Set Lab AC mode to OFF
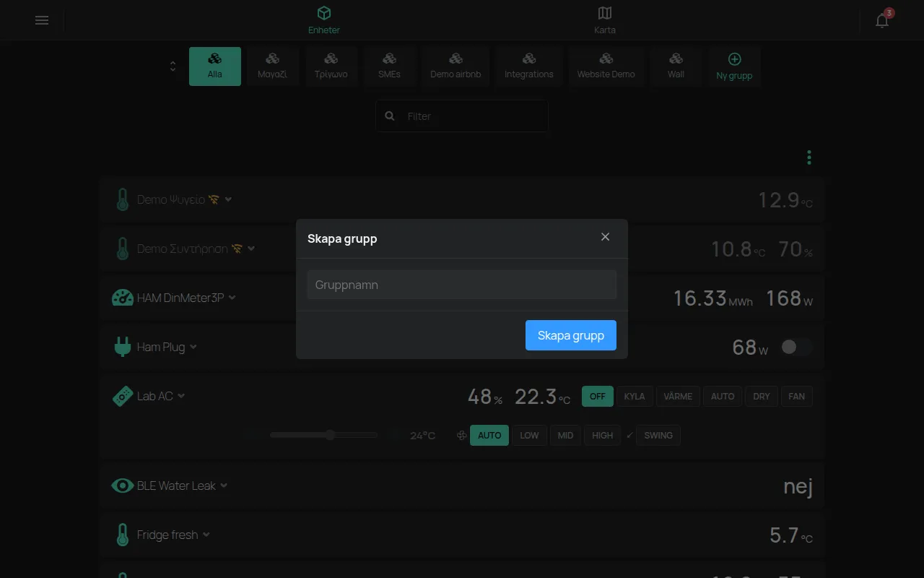Screen dimensions: 924x578 598,396
